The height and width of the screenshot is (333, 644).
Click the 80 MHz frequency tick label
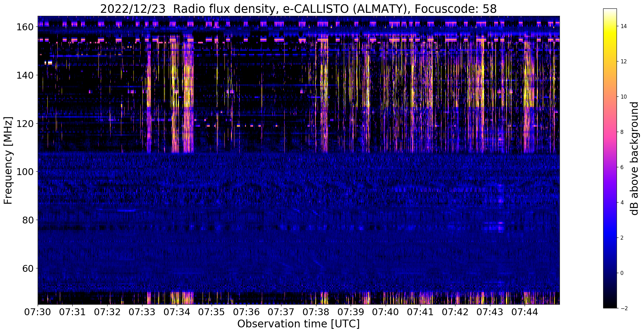(x=27, y=220)
